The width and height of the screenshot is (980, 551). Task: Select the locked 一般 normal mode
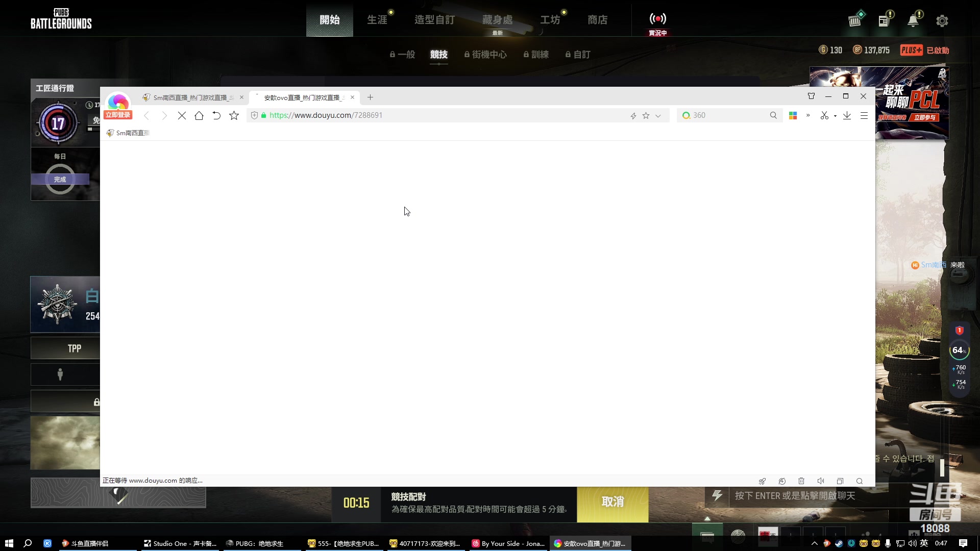click(402, 55)
